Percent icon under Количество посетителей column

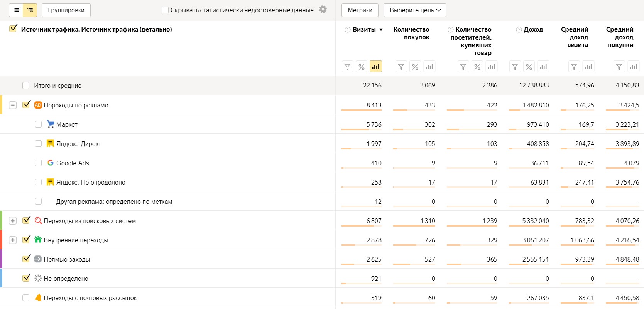[477, 67]
